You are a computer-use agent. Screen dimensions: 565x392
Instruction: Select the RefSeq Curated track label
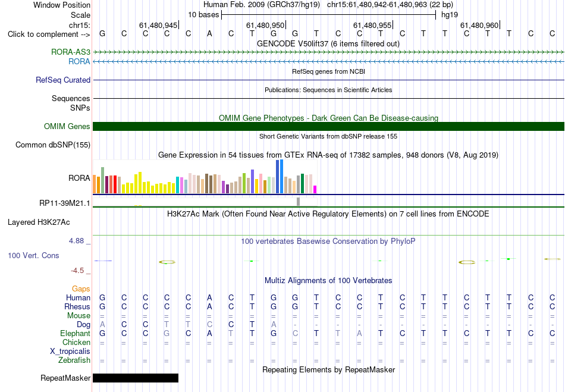(63, 80)
